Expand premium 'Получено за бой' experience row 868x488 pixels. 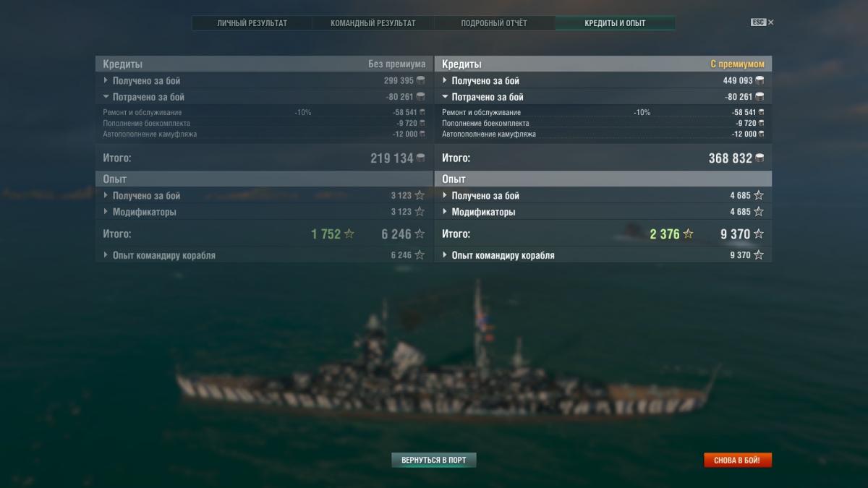pyautogui.click(x=603, y=195)
